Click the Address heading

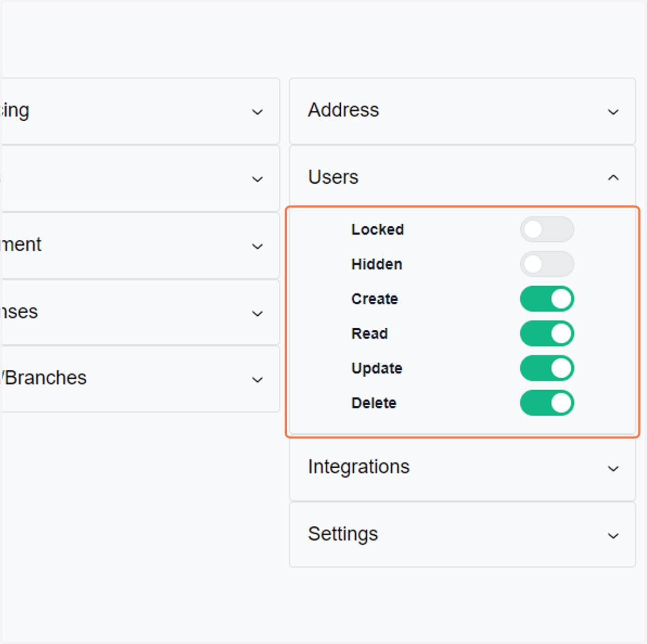click(x=343, y=110)
